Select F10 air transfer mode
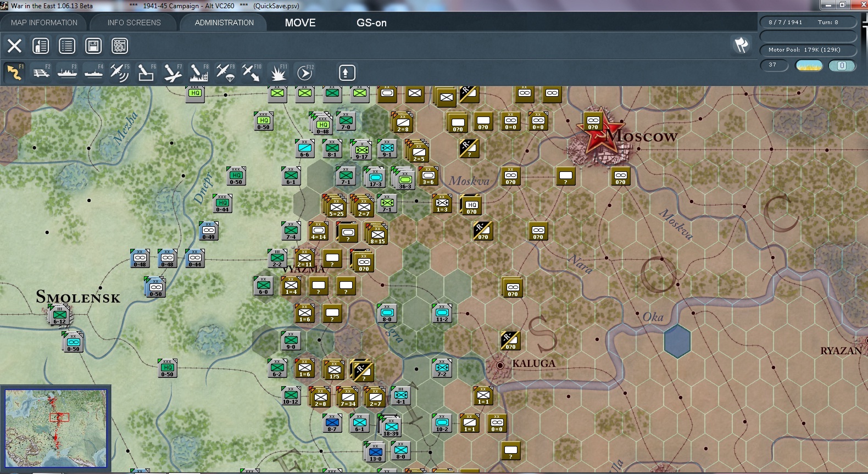The width and height of the screenshot is (868, 474). point(252,73)
